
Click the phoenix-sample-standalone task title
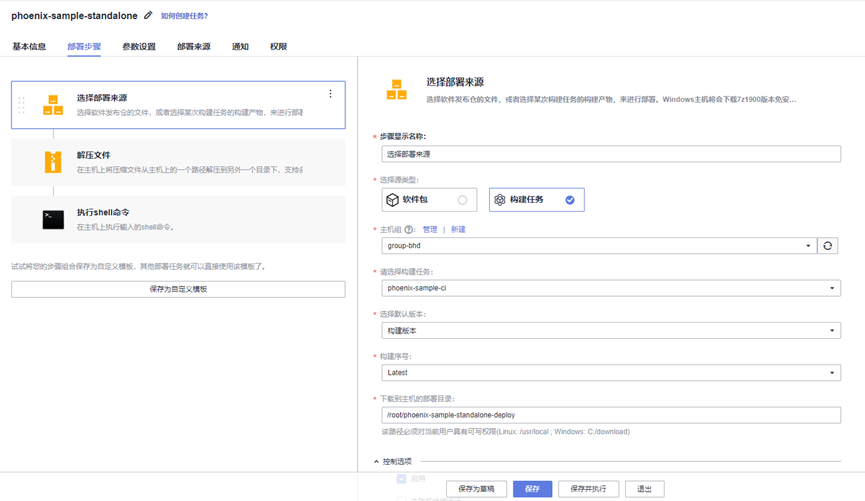pyautogui.click(x=74, y=15)
